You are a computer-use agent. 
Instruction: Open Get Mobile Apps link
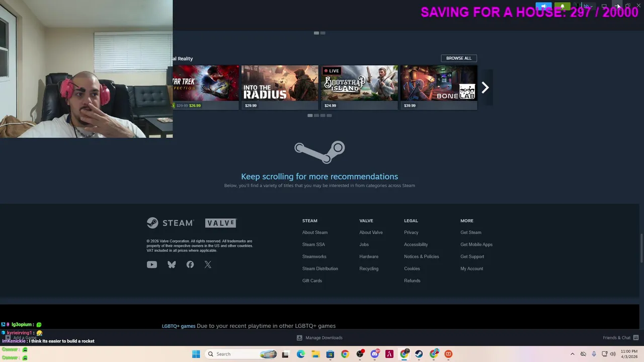tap(476, 244)
